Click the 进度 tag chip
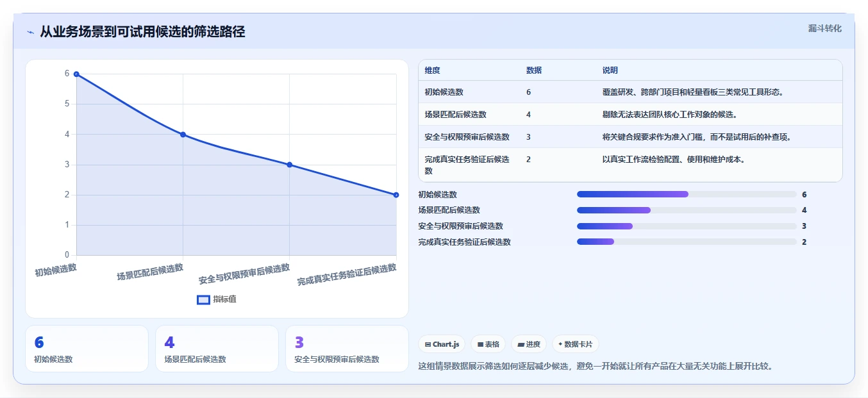The height and width of the screenshot is (398, 868). point(529,344)
